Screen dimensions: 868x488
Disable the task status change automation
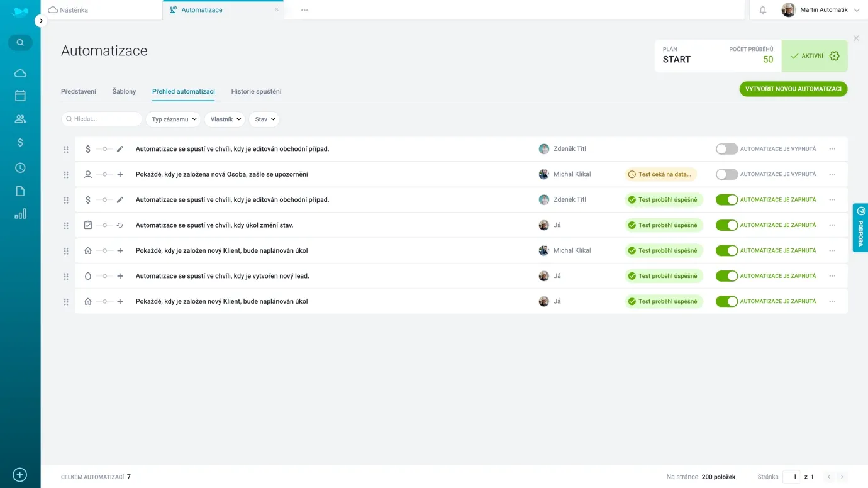726,225
